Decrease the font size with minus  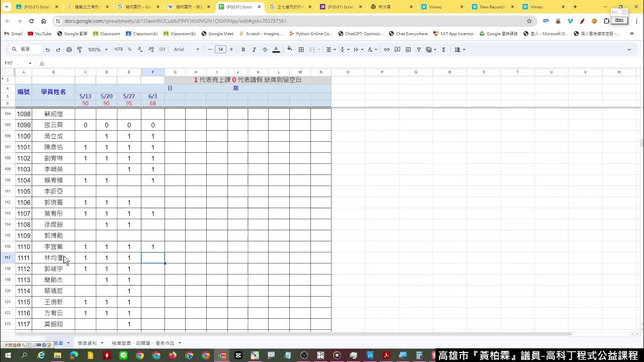[x=209, y=49]
